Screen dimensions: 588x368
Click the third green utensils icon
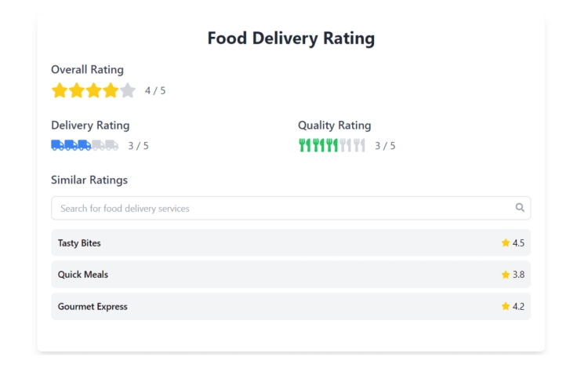332,145
